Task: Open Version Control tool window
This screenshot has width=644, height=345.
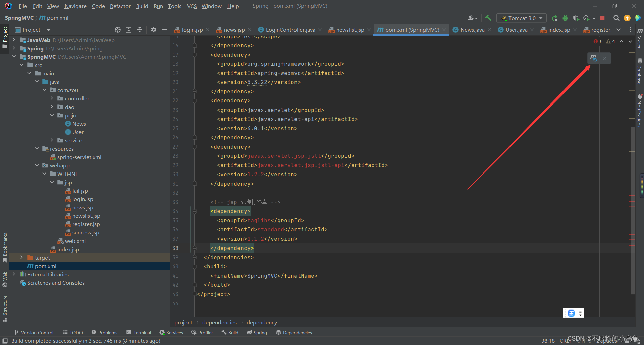Action: 34,332
